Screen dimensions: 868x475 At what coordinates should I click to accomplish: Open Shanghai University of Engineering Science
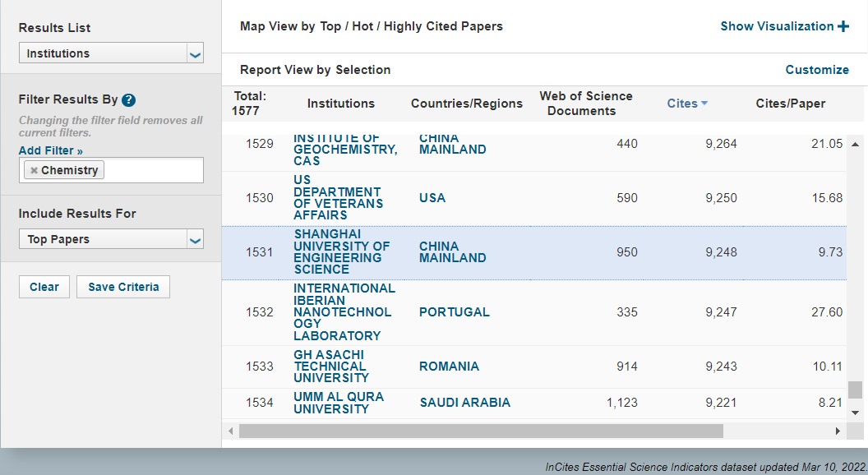(342, 251)
